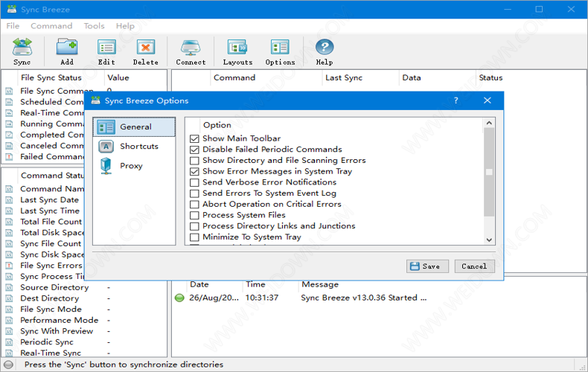The image size is (588, 372).
Task: Click options list scroll up arrow
Action: click(x=489, y=123)
